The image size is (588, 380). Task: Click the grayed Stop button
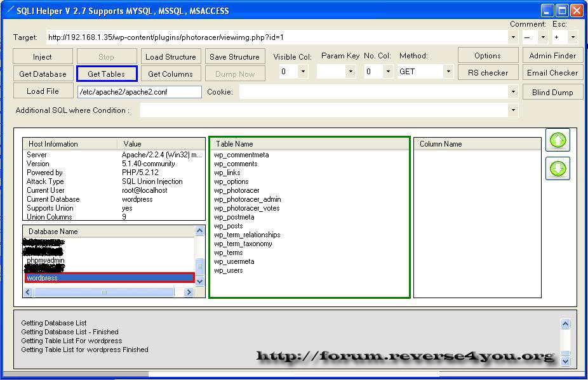coord(107,56)
